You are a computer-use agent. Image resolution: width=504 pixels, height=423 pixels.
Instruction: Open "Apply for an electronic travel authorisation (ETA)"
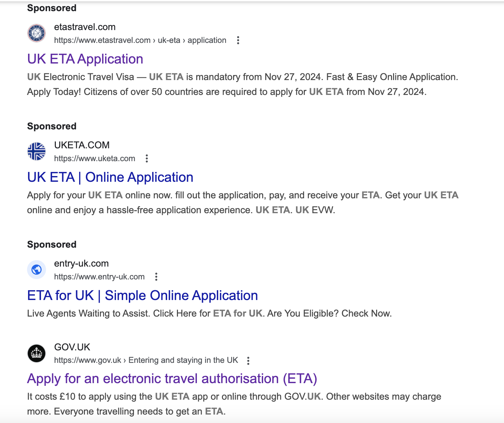pyautogui.click(x=172, y=379)
